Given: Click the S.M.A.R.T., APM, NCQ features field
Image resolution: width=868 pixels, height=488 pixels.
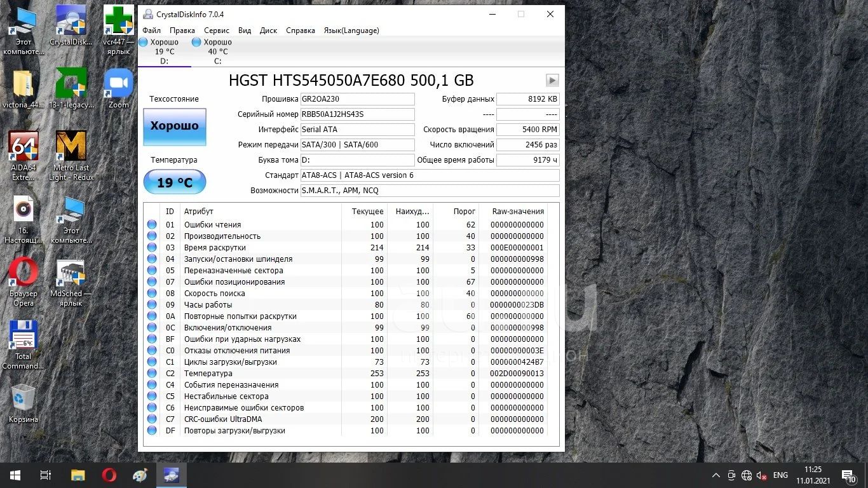Looking at the screenshot, I should [x=430, y=191].
